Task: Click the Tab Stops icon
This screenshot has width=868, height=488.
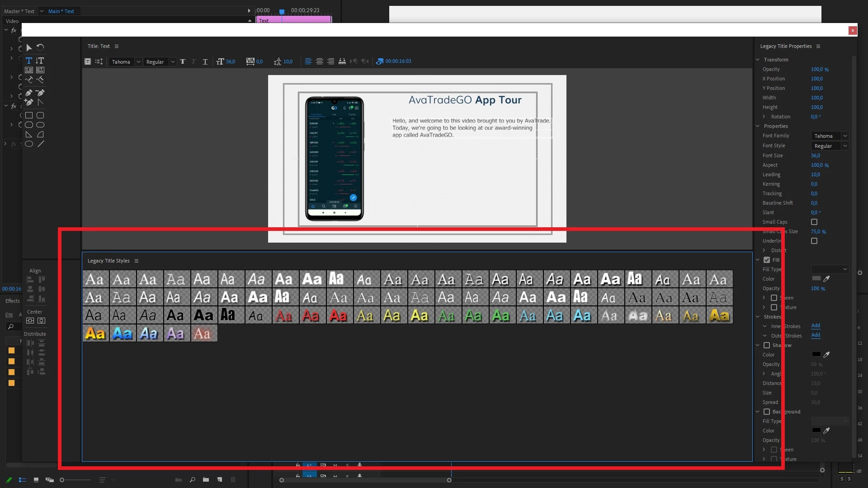Action: 342,61
